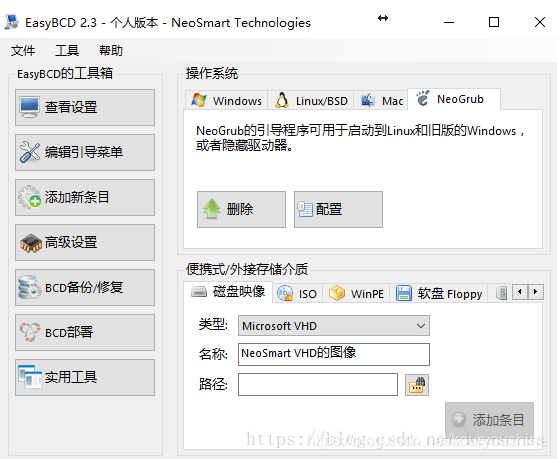This screenshot has width=557, height=459.
Task: Switch to the Windows tab
Action: point(227,101)
